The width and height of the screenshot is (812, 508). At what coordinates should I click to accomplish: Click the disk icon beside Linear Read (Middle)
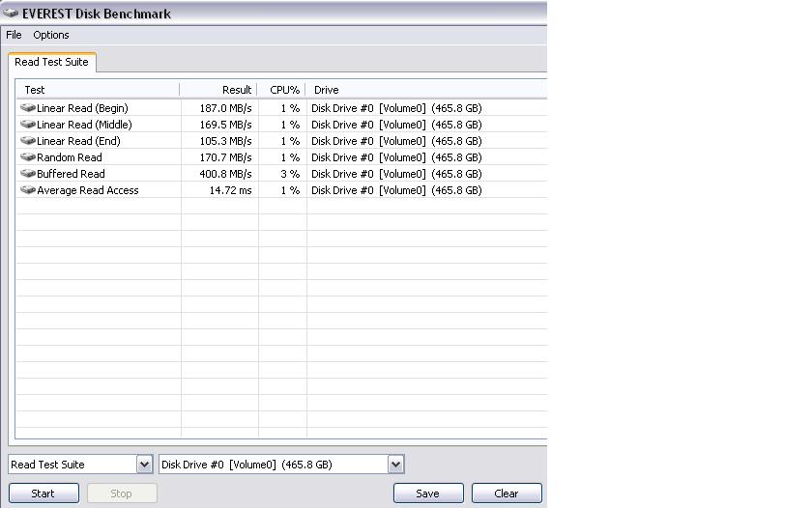pyautogui.click(x=28, y=125)
